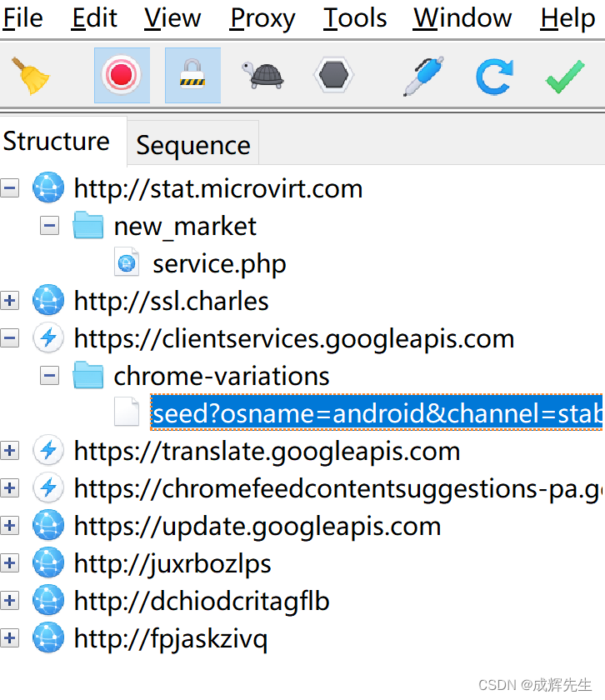
Task: Click lightning icon of translate.googleapis.com
Action: coord(48,450)
